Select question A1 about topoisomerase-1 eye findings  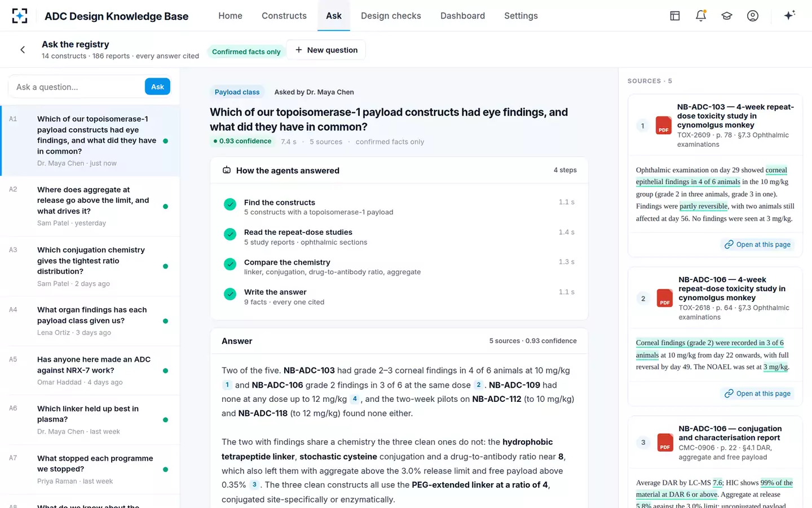pyautogui.click(x=90, y=141)
